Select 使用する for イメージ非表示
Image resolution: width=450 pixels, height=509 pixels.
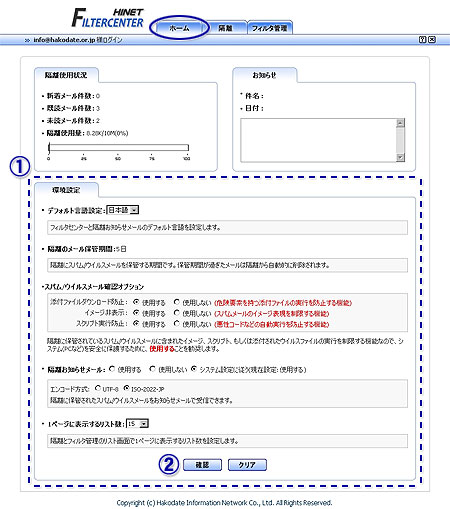[136, 313]
